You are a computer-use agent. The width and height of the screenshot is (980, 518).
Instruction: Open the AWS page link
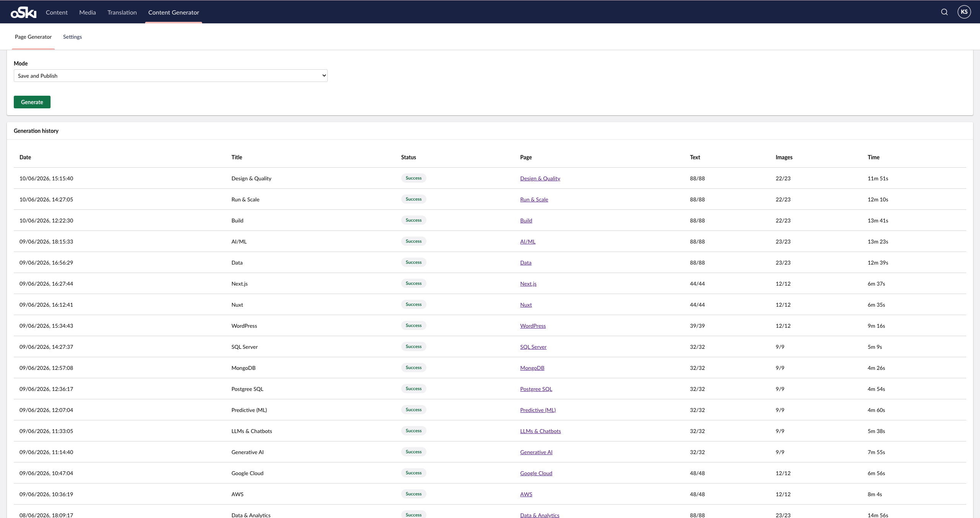click(x=526, y=494)
